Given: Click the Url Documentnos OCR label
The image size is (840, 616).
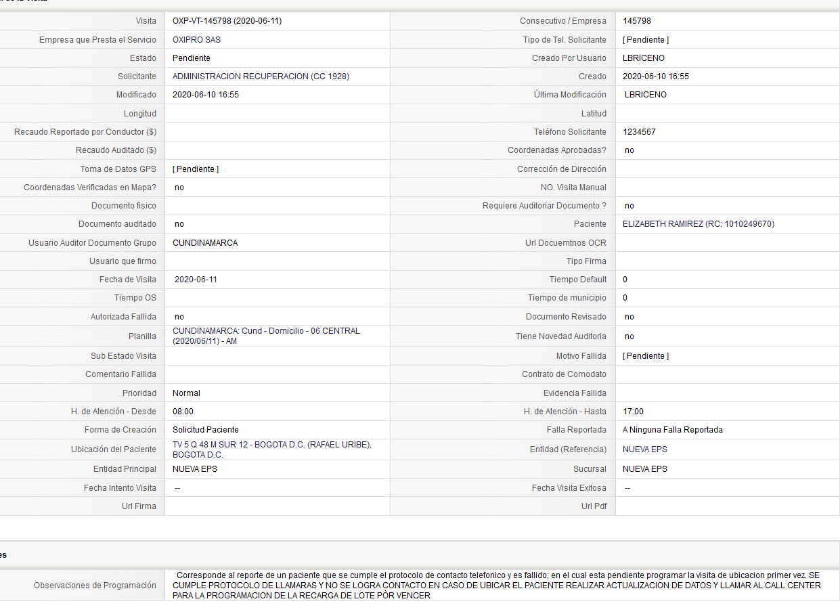Looking at the screenshot, I should 566,243.
